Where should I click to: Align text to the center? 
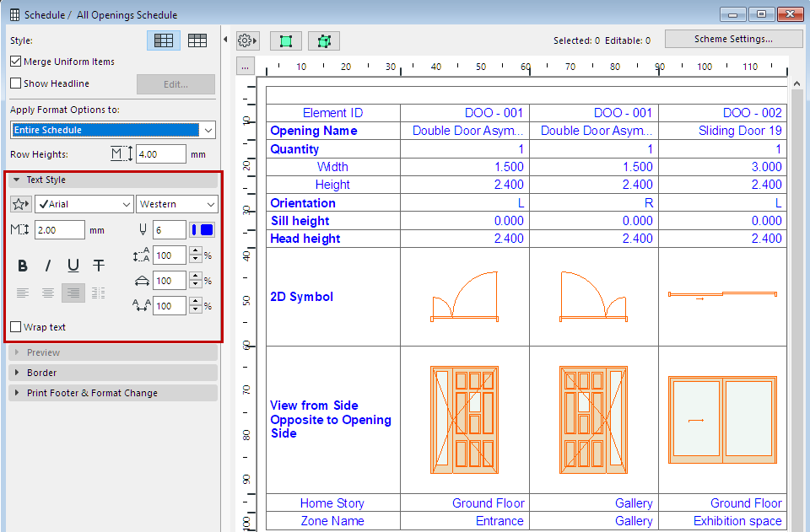pyautogui.click(x=48, y=293)
